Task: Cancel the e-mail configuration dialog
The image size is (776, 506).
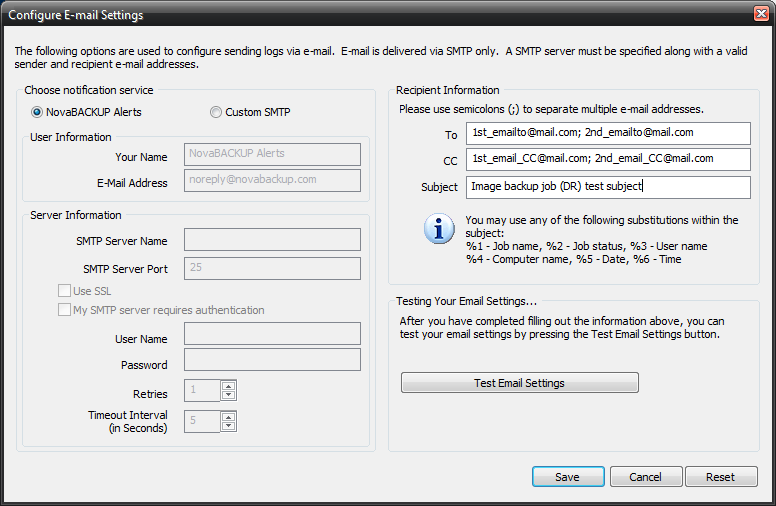Action: coord(646,477)
